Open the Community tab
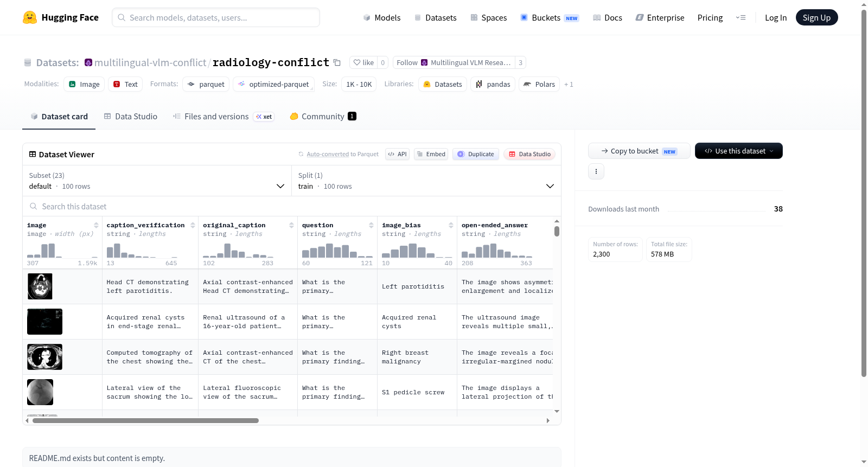This screenshot has height=467, width=868. coord(323,116)
